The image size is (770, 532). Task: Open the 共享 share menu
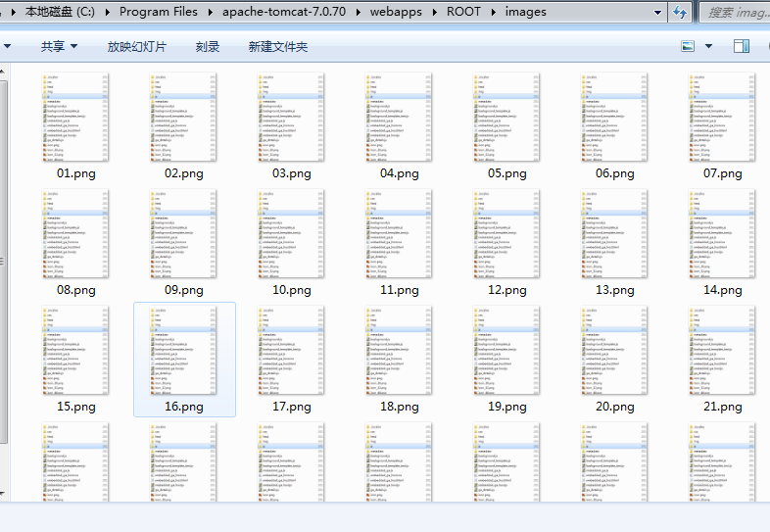[59, 47]
